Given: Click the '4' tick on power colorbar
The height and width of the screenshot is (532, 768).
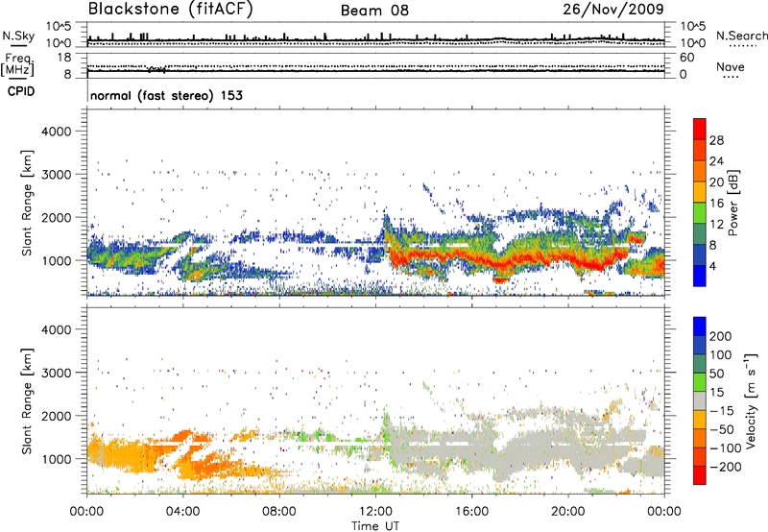Looking at the screenshot, I should pyautogui.click(x=713, y=266).
